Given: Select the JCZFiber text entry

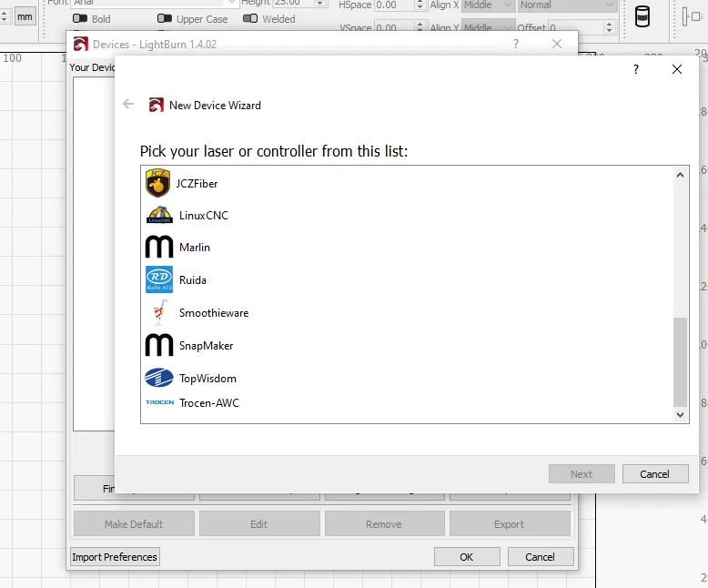Looking at the screenshot, I should (x=197, y=184).
